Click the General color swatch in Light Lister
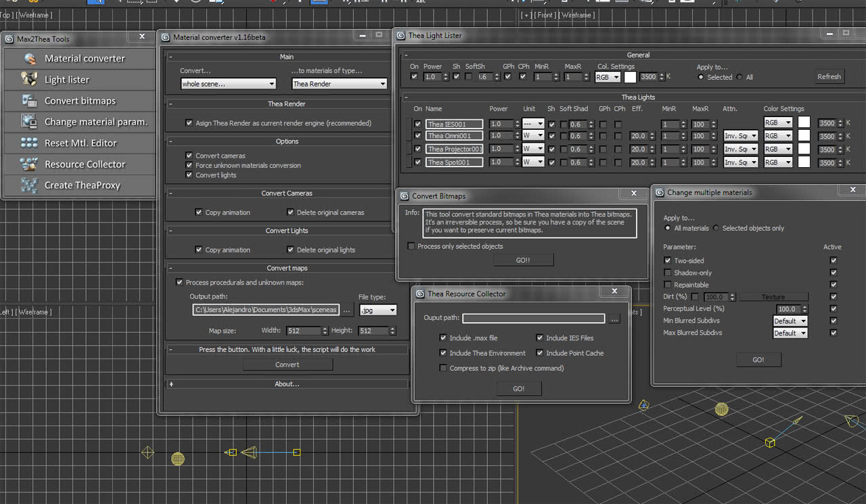The image size is (866, 504). 630,77
